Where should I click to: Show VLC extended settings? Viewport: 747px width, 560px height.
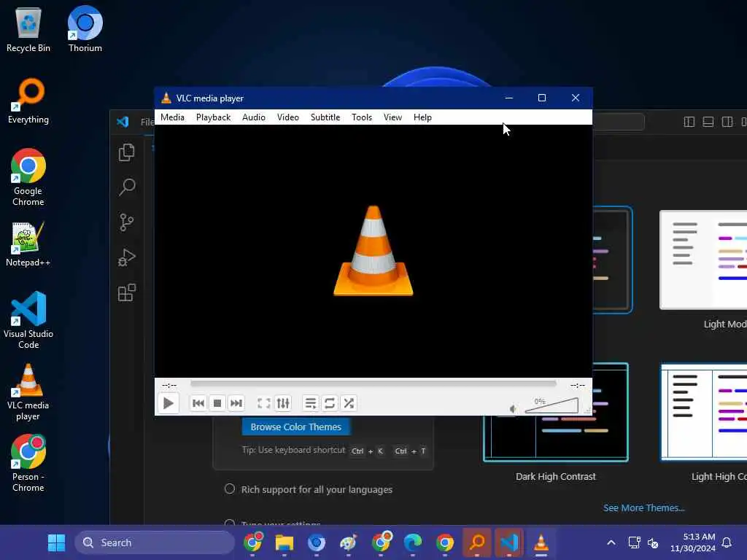point(283,403)
